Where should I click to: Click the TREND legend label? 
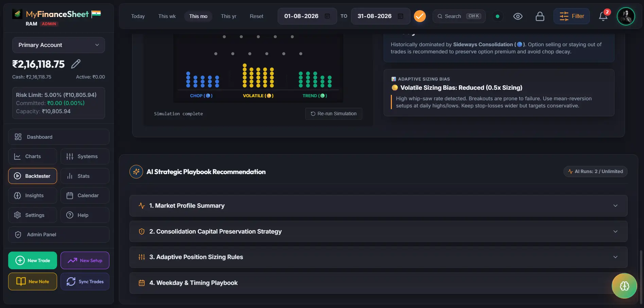point(315,96)
